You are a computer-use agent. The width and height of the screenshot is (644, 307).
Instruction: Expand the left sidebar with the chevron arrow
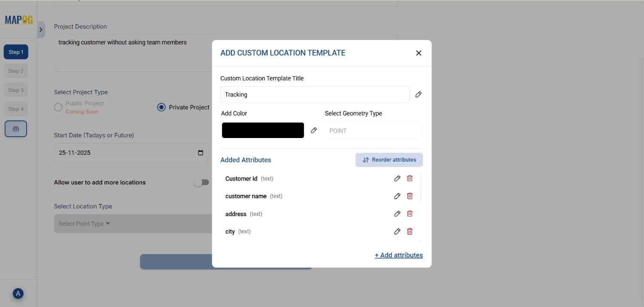click(x=41, y=29)
